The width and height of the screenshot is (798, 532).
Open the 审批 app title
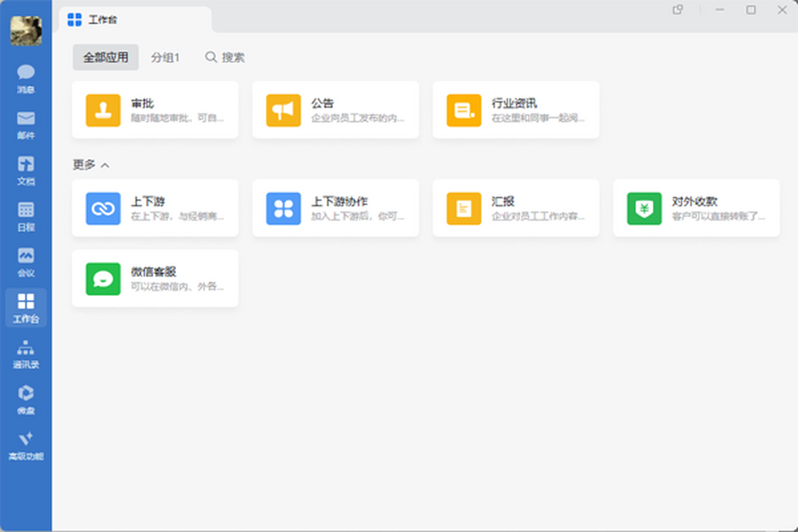pos(142,103)
